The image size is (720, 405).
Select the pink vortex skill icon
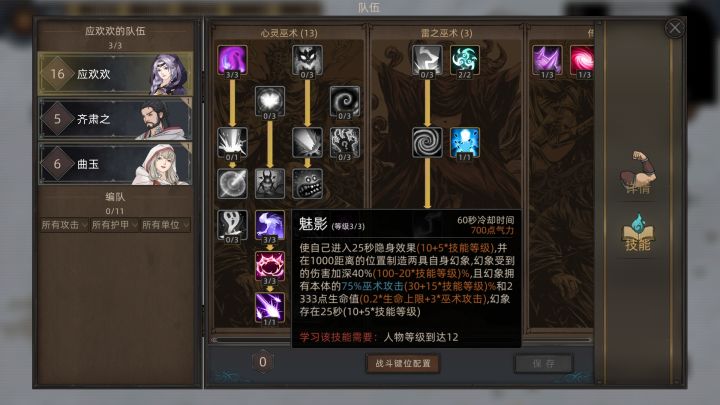pyautogui.click(x=582, y=60)
